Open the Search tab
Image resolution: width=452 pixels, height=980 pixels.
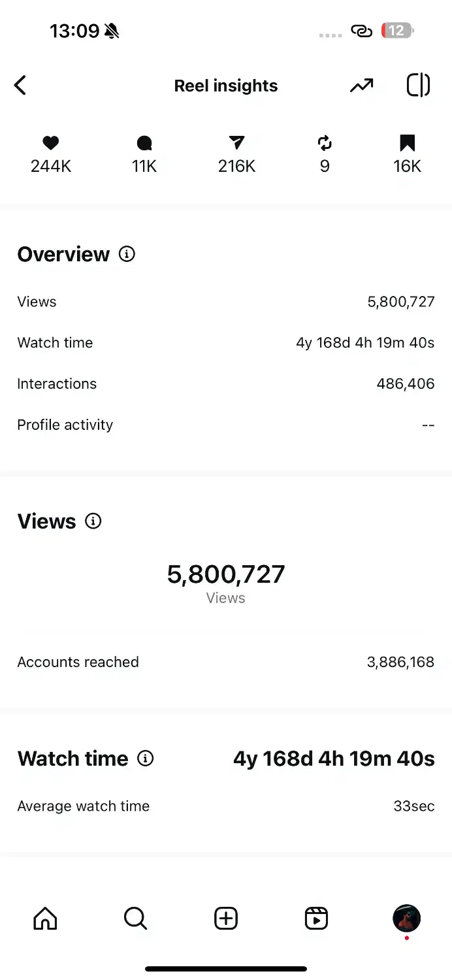point(135,919)
